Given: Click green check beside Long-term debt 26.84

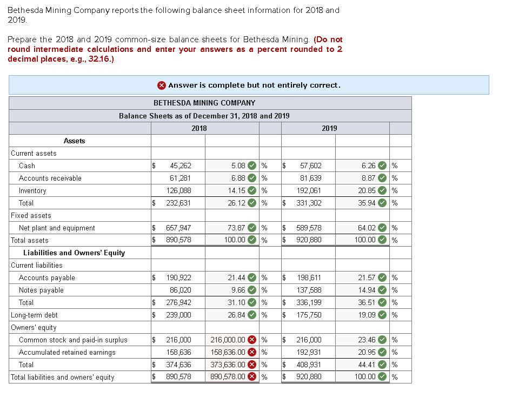Looking at the screenshot, I should click(252, 315).
